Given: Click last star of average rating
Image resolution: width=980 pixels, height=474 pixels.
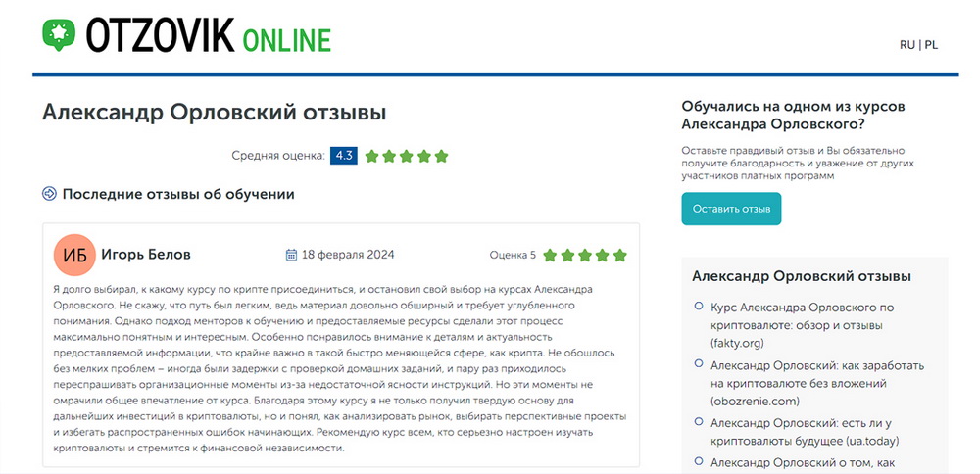Looking at the screenshot, I should pyautogui.click(x=441, y=156).
